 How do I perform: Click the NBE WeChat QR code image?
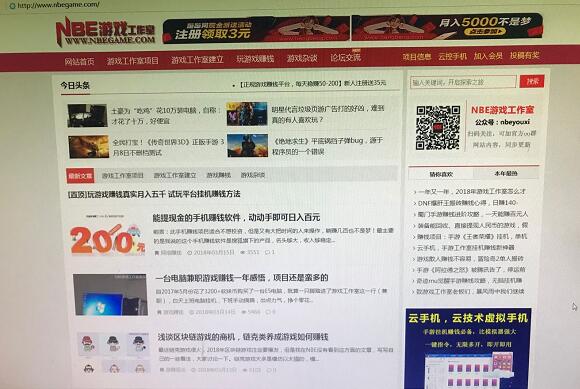[438, 128]
